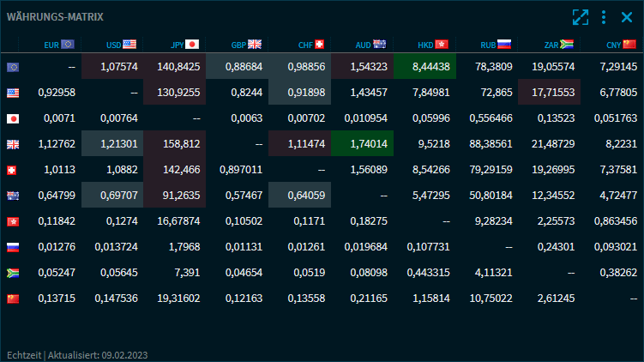Screen dimensions: 644x362
Task: Select the RUB column header
Action: 496,45
